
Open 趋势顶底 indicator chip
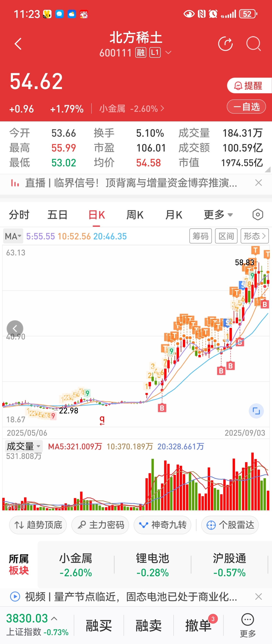point(38,525)
